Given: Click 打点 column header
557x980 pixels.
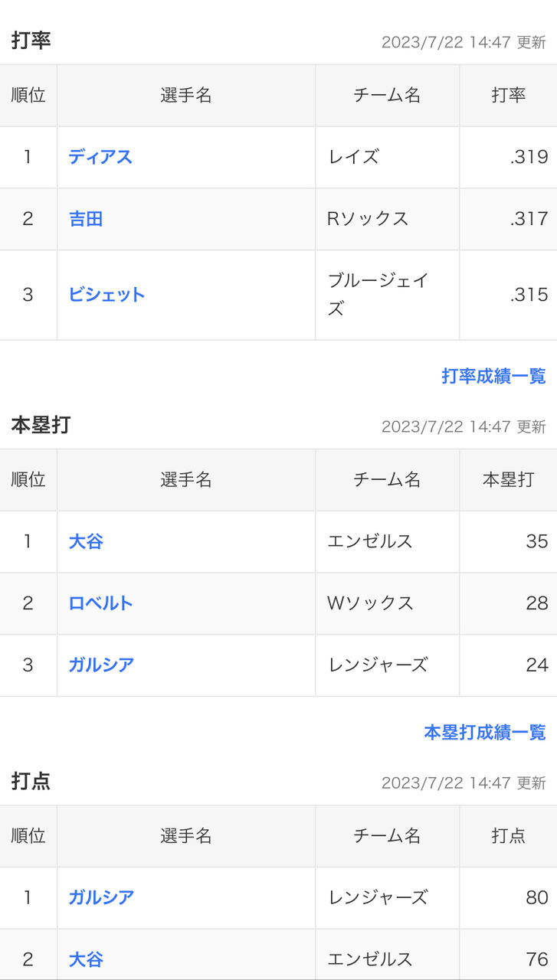Looking at the screenshot, I should [509, 836].
